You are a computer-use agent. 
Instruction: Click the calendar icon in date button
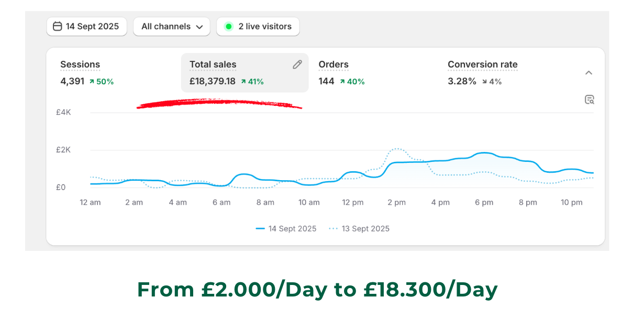tap(58, 26)
